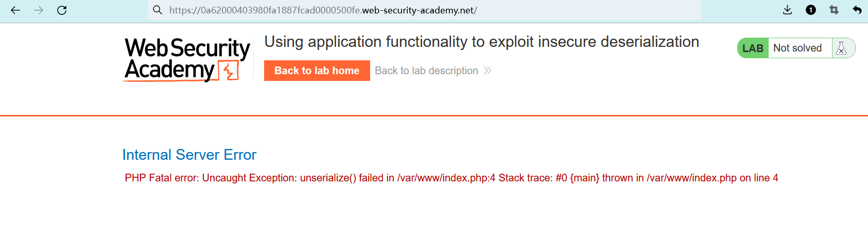The image size is (868, 252).
Task: Click the browser forward arrow
Action: click(x=39, y=10)
